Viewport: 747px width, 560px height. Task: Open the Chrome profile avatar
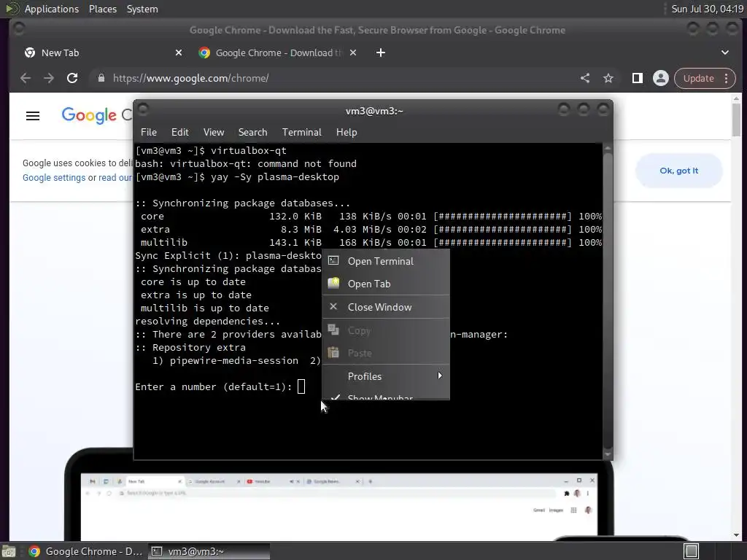(661, 78)
